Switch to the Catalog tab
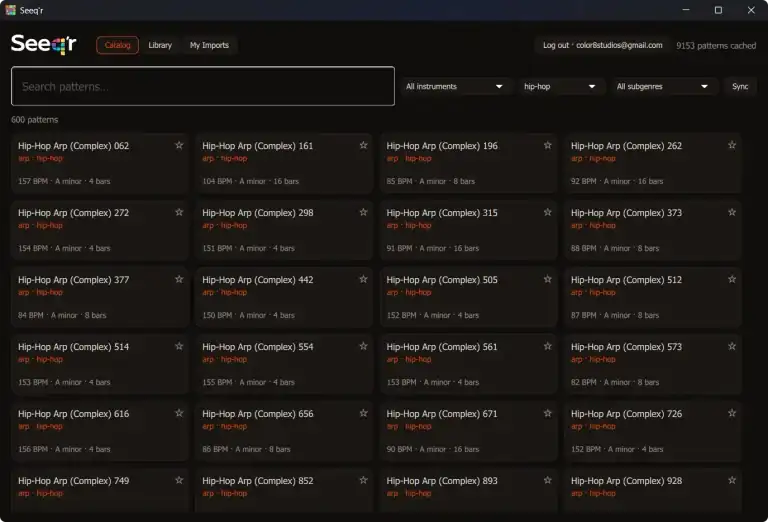 118,45
